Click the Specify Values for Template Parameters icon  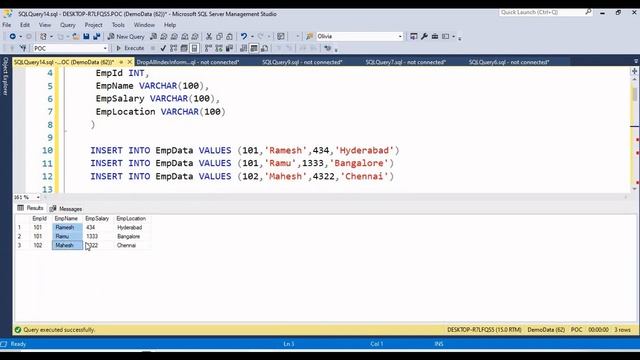[327, 48]
